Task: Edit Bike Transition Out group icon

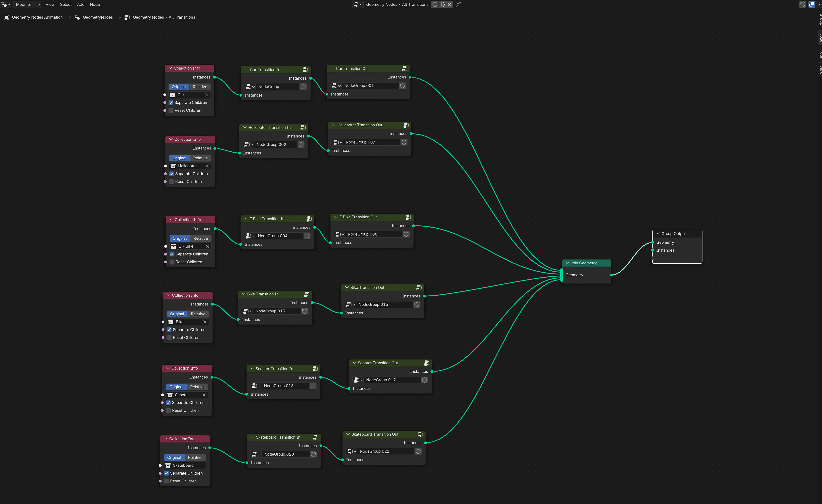Action: pos(419,288)
